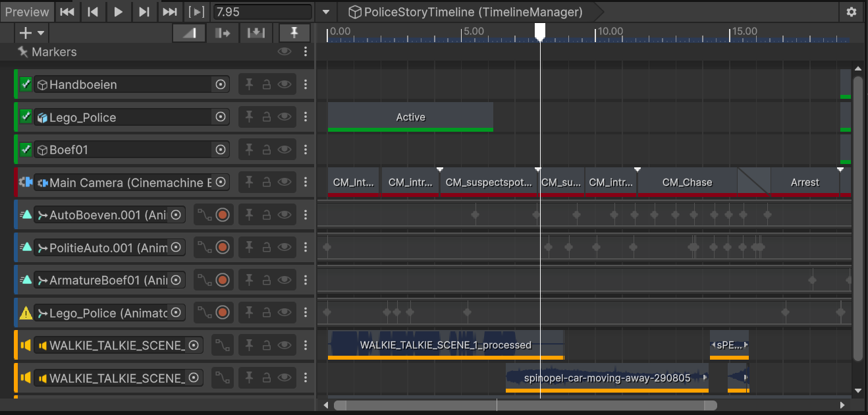Viewport: 868px width, 415px height.
Task: Step to previous frame
Action: click(93, 12)
